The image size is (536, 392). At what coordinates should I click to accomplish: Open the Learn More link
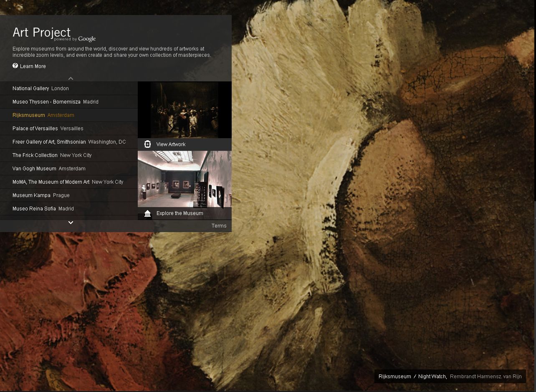(33, 66)
